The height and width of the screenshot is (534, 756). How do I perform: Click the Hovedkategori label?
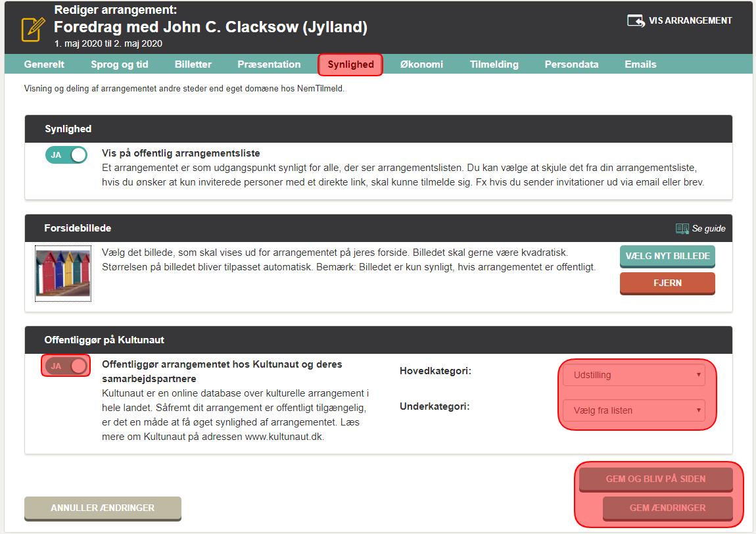[x=435, y=371]
